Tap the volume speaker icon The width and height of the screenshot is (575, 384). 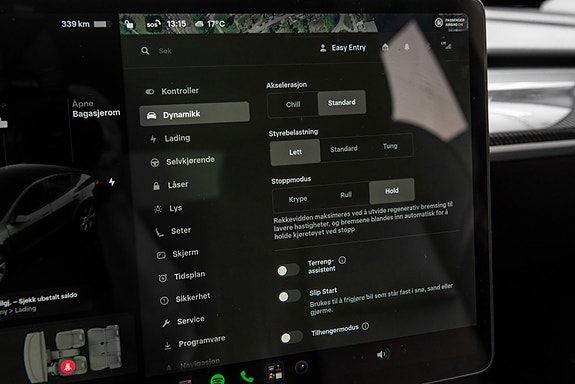click(382, 354)
